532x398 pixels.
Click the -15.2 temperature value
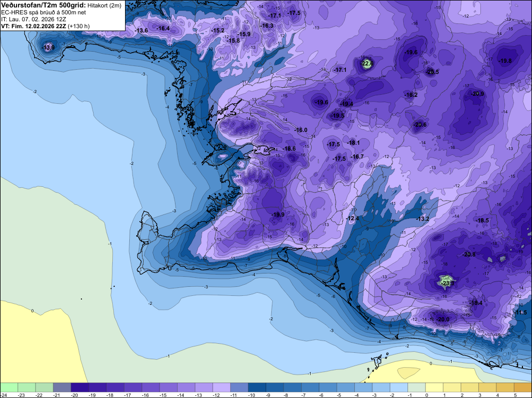[218, 30]
